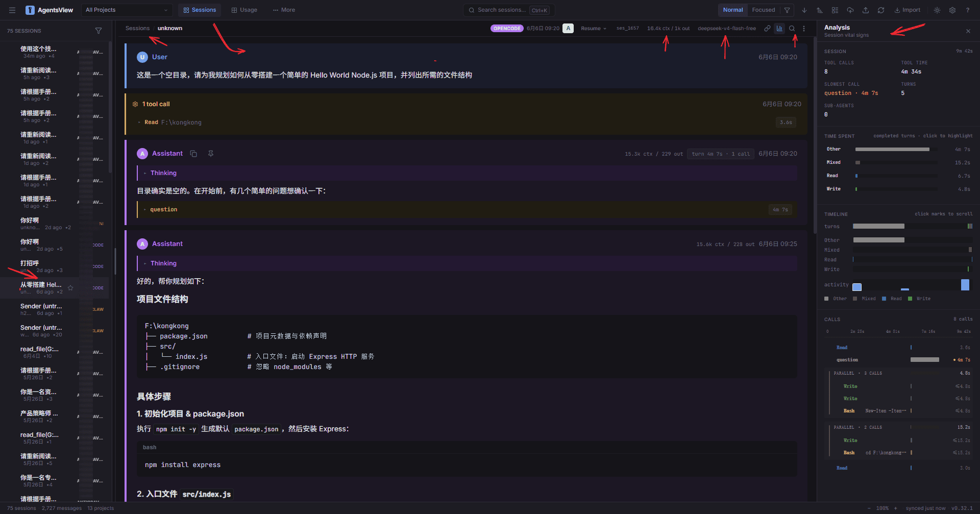
Task: Click the export share icon
Action: pyautogui.click(x=866, y=10)
